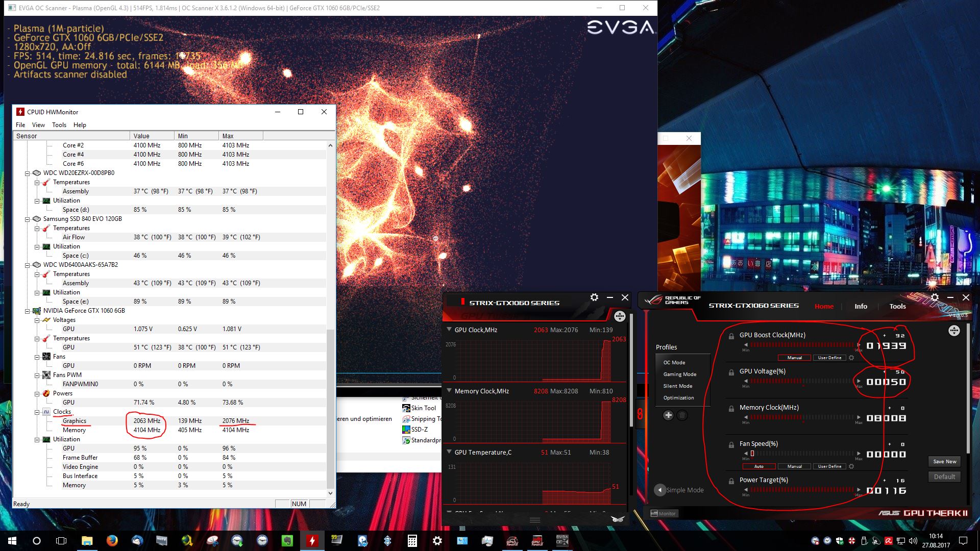Switch to the Home tab in GPU Tweak
Viewport: 980px width, 551px height.
click(x=824, y=306)
